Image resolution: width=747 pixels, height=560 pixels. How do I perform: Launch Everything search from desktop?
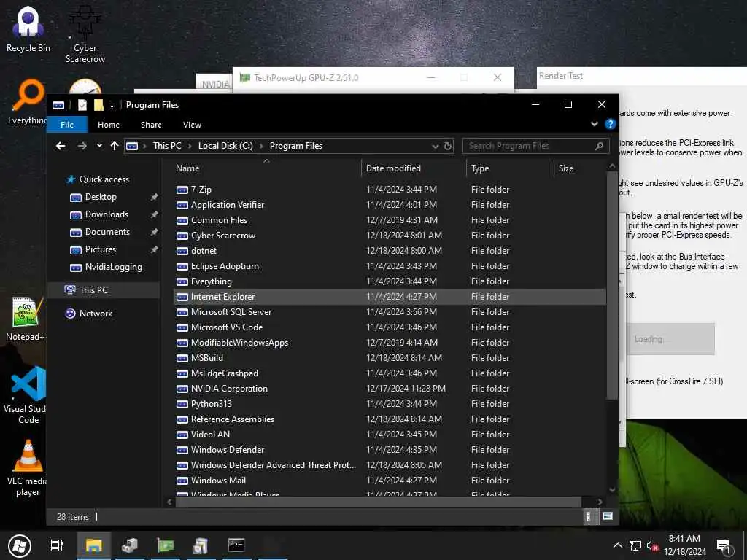click(28, 102)
